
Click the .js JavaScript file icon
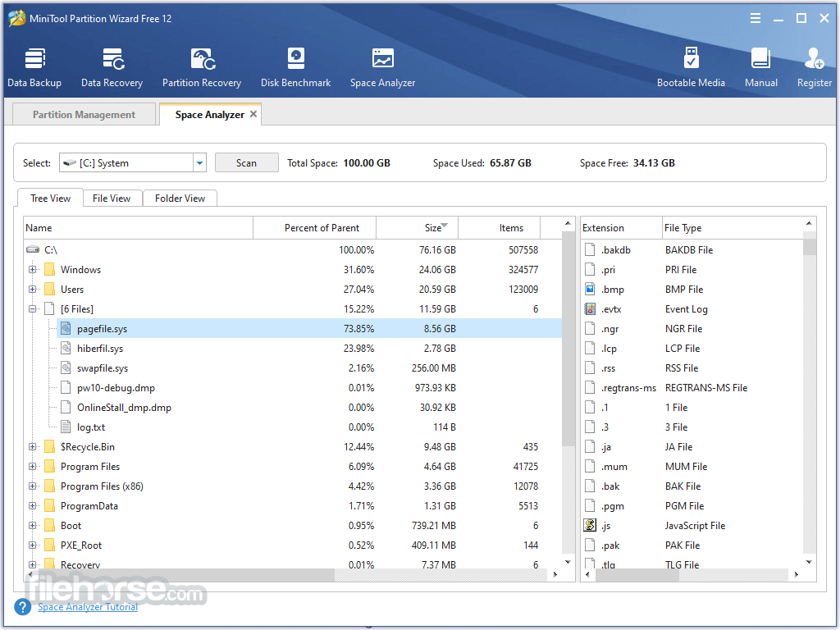tap(590, 526)
